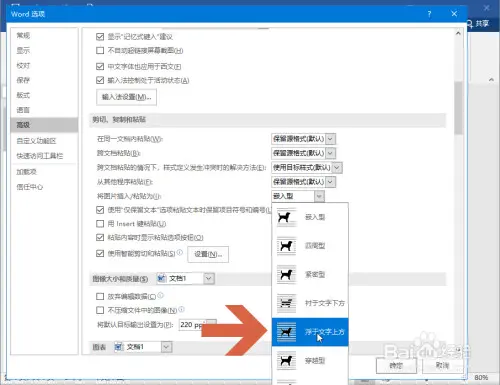Click the 共享 share icon in Word window
The height and width of the screenshot is (385, 500).
[478, 23]
